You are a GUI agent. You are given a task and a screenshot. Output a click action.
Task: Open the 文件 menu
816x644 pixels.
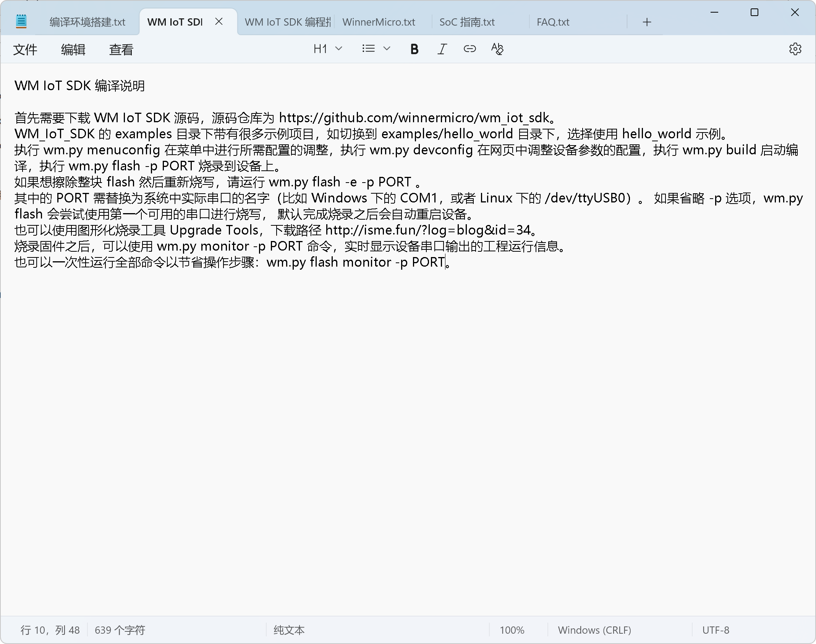25,50
